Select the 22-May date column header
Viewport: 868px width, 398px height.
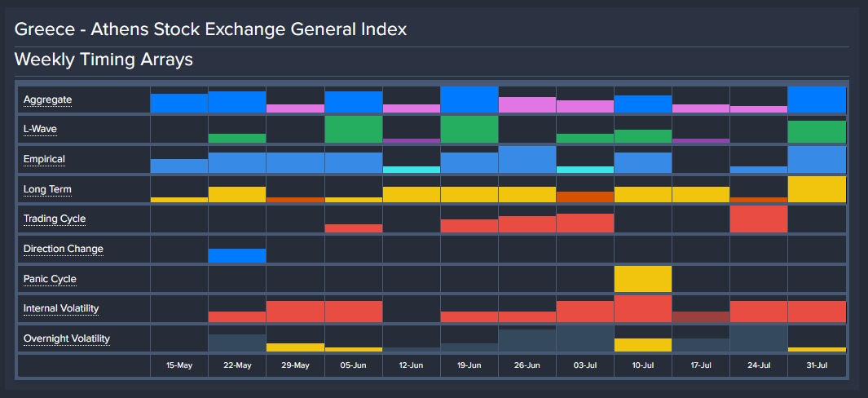237,366
